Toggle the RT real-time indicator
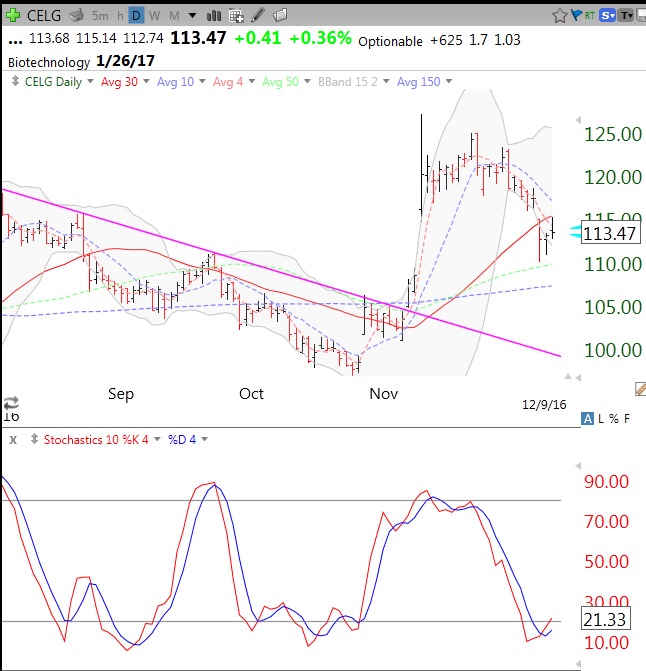 [590, 16]
